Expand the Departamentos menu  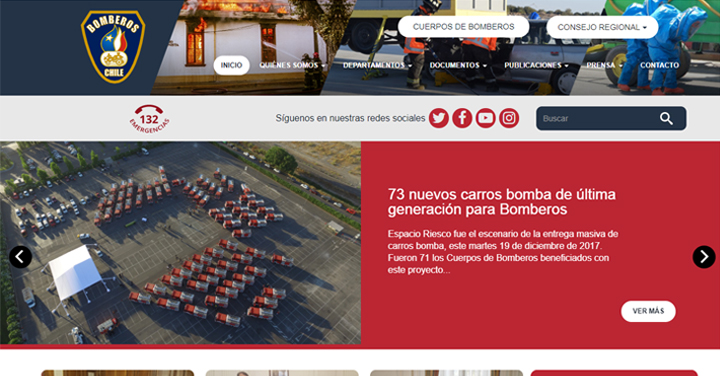(377, 65)
